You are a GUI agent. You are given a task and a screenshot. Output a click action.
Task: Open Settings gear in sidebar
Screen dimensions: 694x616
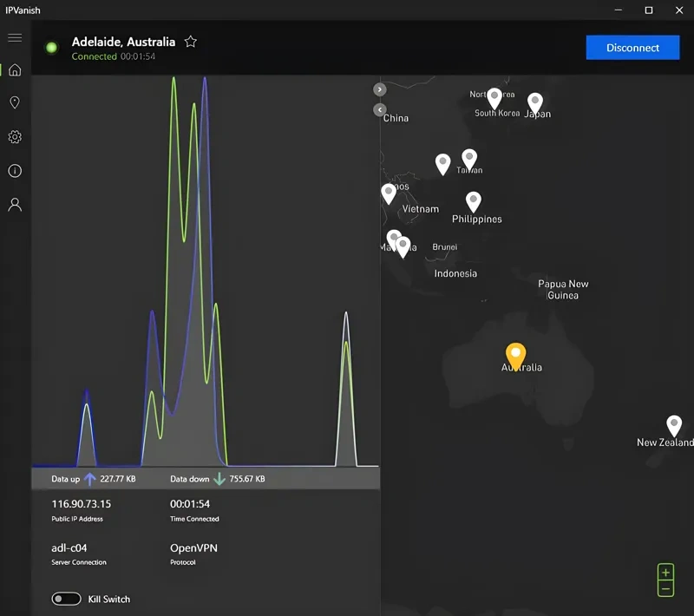coord(15,137)
